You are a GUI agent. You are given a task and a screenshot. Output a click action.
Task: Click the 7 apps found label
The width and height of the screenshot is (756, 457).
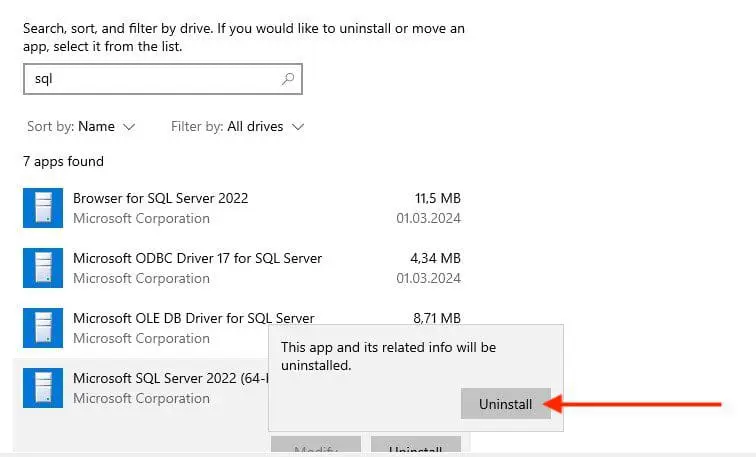pyautogui.click(x=63, y=161)
